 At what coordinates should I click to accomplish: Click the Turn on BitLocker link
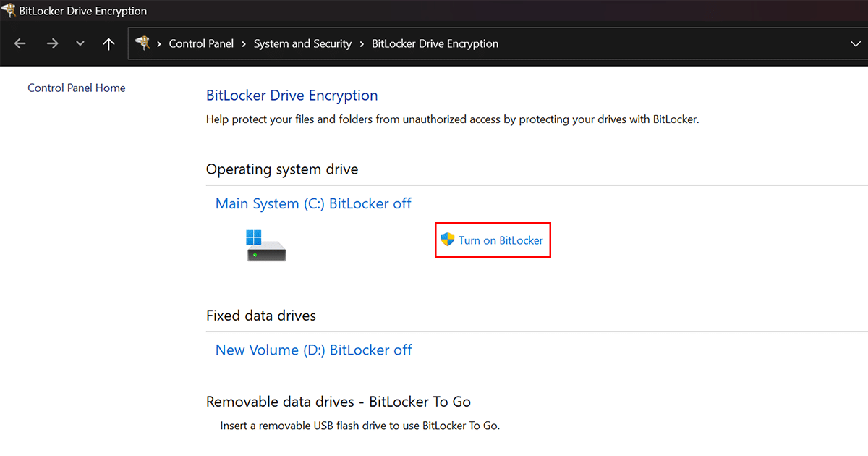tap(501, 240)
